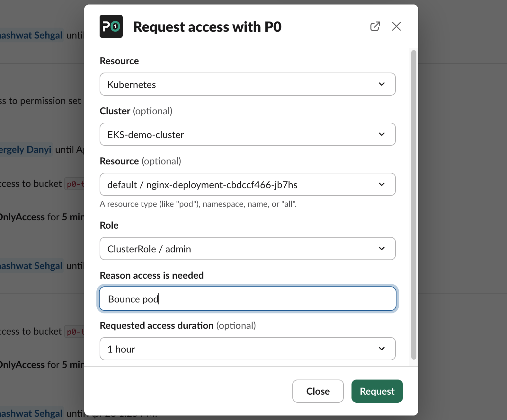Click the resource type helper text
Viewport: 507px width, 420px height.
click(x=198, y=204)
